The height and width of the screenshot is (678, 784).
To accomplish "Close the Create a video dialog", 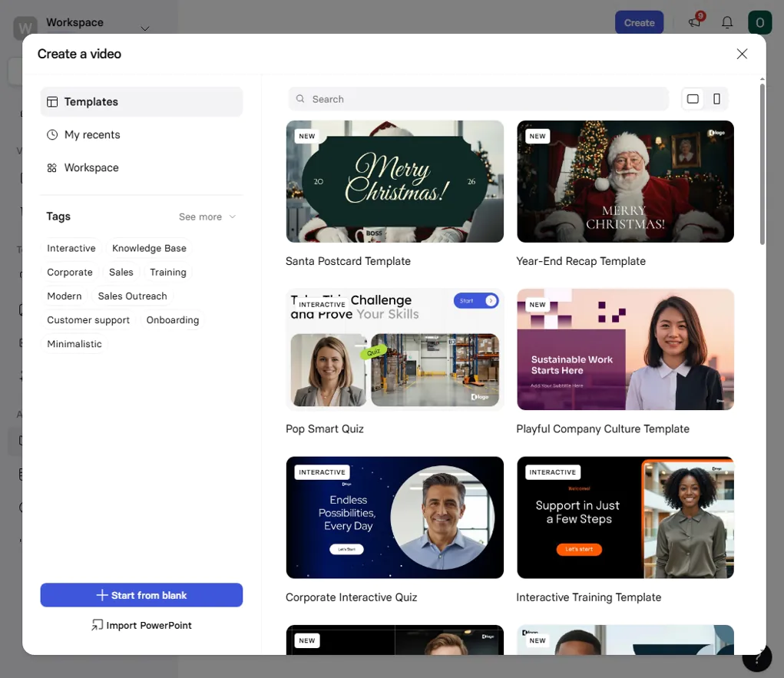I will click(x=742, y=54).
